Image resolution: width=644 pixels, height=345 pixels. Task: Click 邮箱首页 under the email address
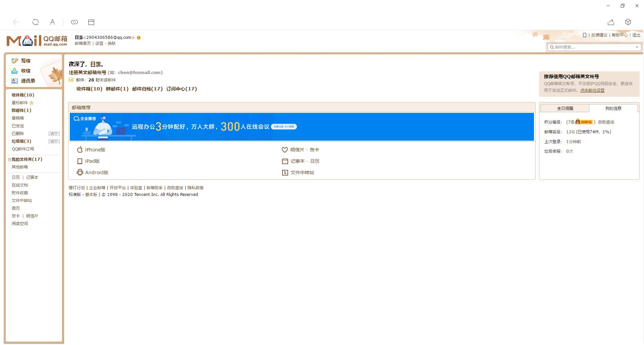[83, 44]
